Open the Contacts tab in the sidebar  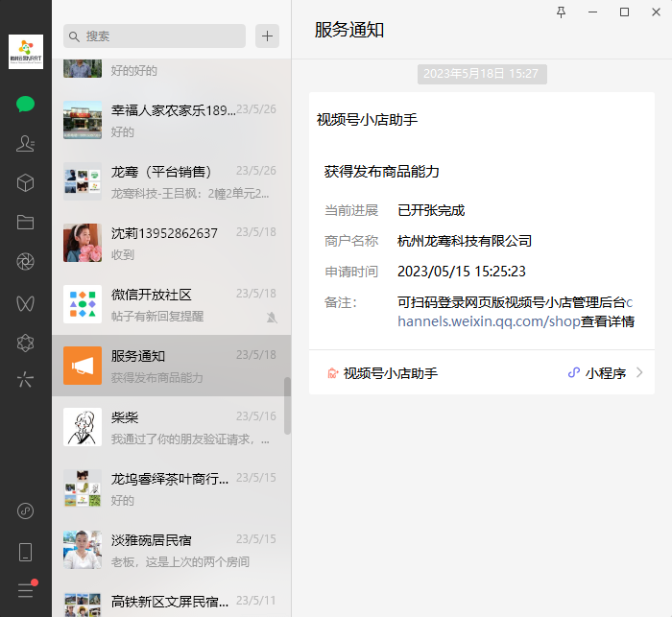(x=25, y=143)
